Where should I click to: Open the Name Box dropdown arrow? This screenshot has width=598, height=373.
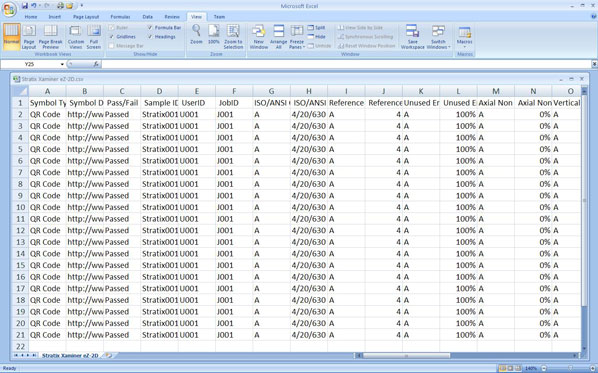62,64
